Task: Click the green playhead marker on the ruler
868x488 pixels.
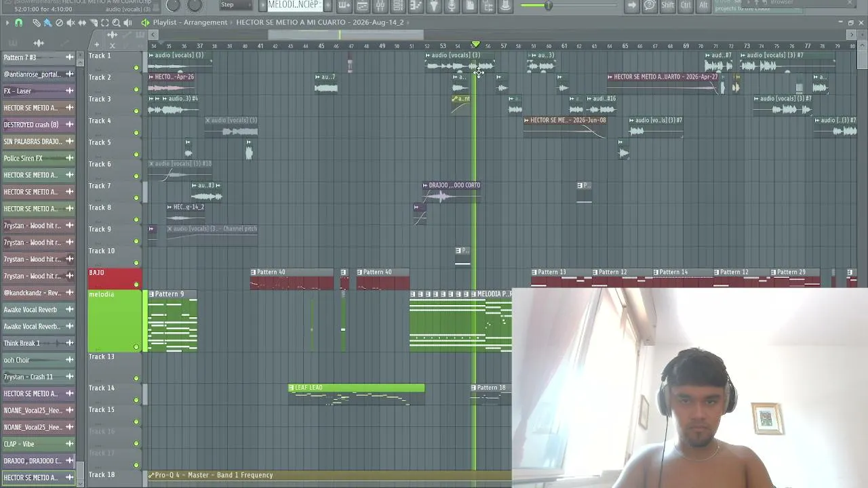Action: (x=475, y=45)
